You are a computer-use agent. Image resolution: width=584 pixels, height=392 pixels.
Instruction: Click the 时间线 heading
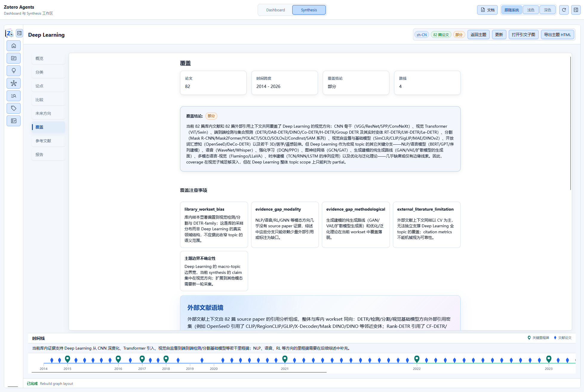point(39,338)
